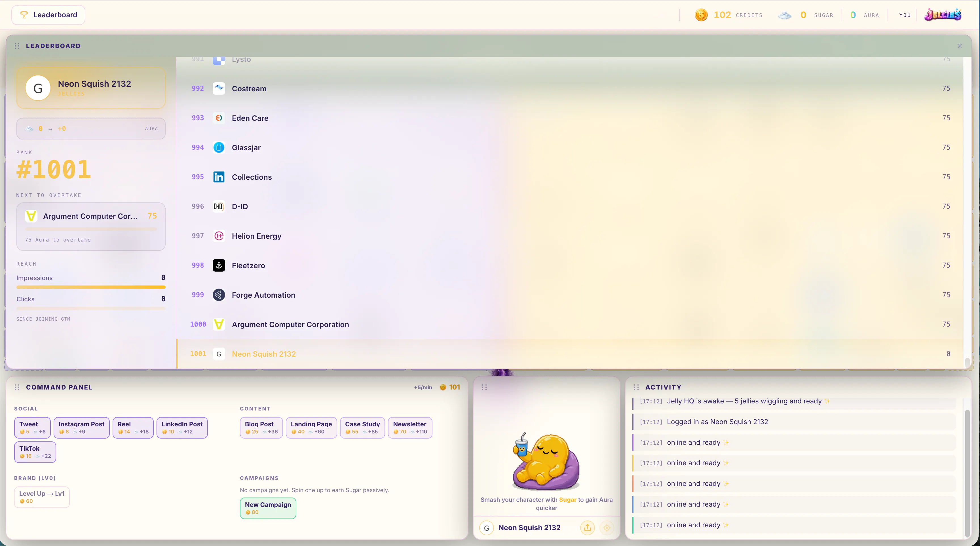Build a Landing Page
980x546 pixels.
311,428
